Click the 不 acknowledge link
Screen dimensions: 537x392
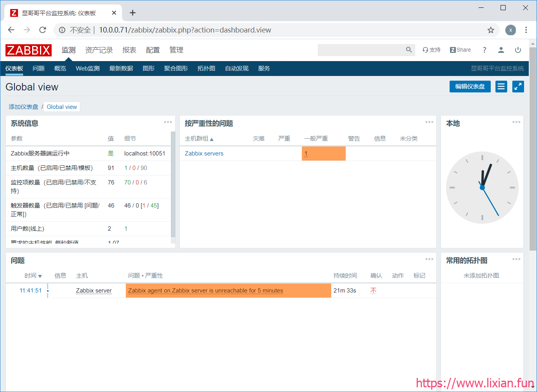click(373, 291)
